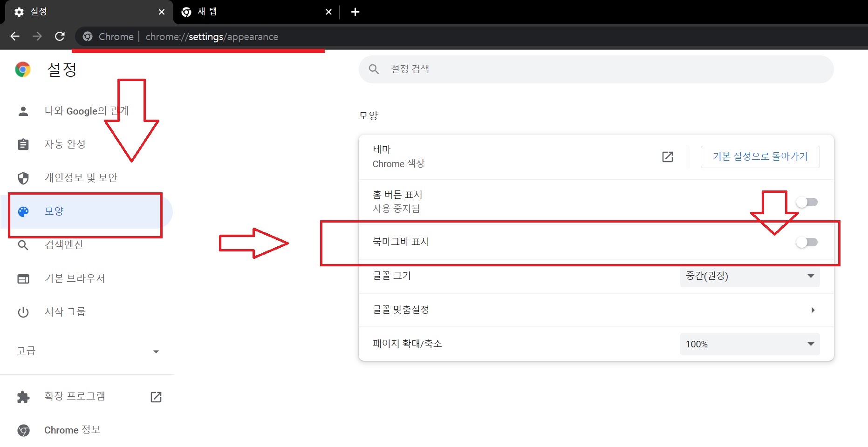Switch to the 설정 tab
Viewport: 868px width, 447px height.
(x=89, y=12)
